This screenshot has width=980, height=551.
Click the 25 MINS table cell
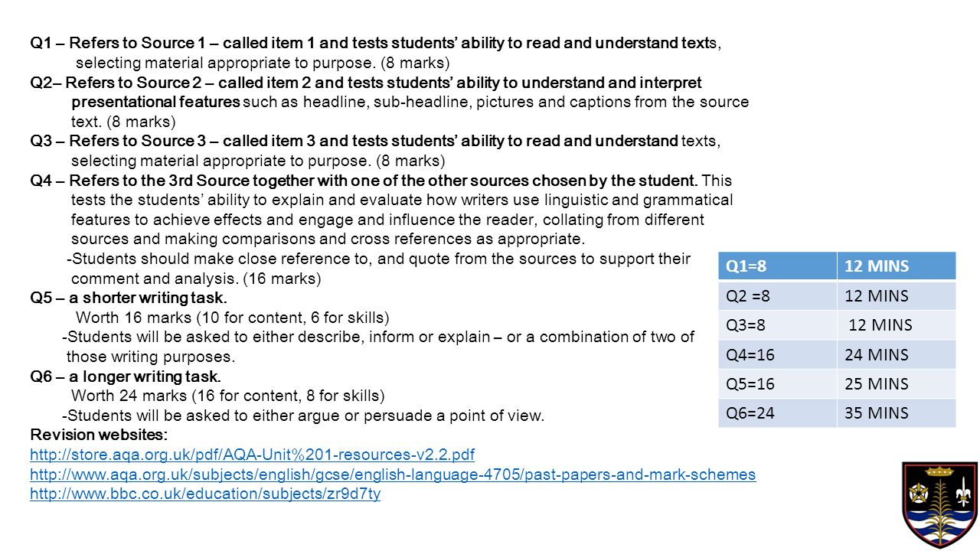click(897, 383)
